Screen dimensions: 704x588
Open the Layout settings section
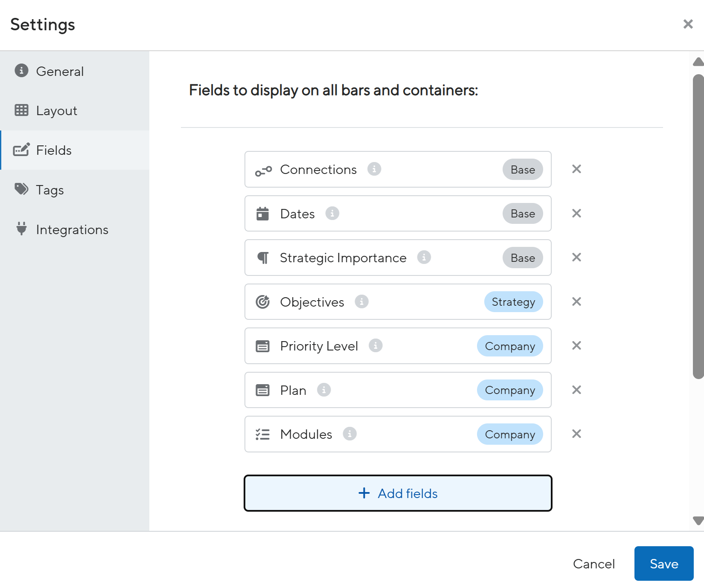coord(56,110)
